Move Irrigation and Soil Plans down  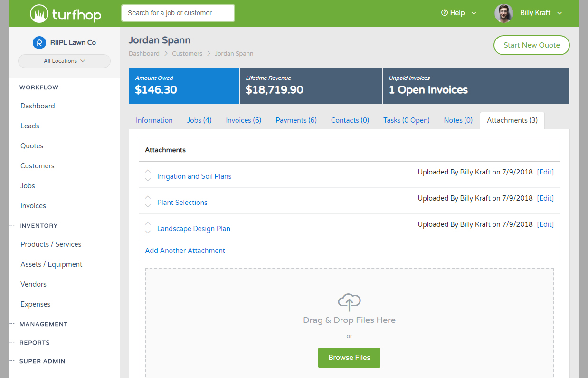click(148, 180)
